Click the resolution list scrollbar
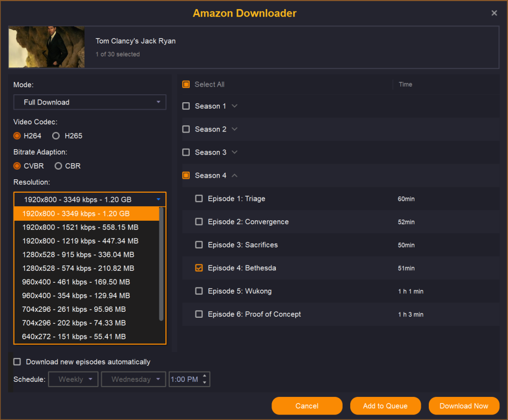The width and height of the screenshot is (508, 420). (161, 264)
